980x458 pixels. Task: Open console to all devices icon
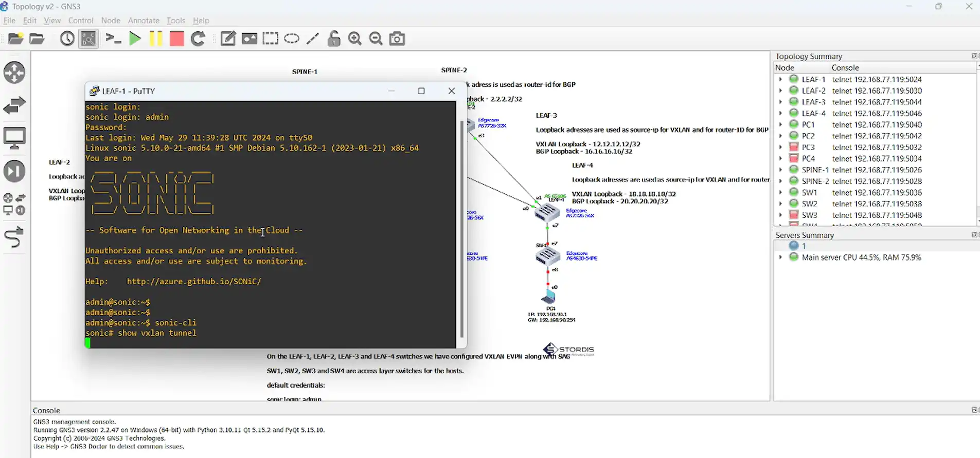click(113, 39)
